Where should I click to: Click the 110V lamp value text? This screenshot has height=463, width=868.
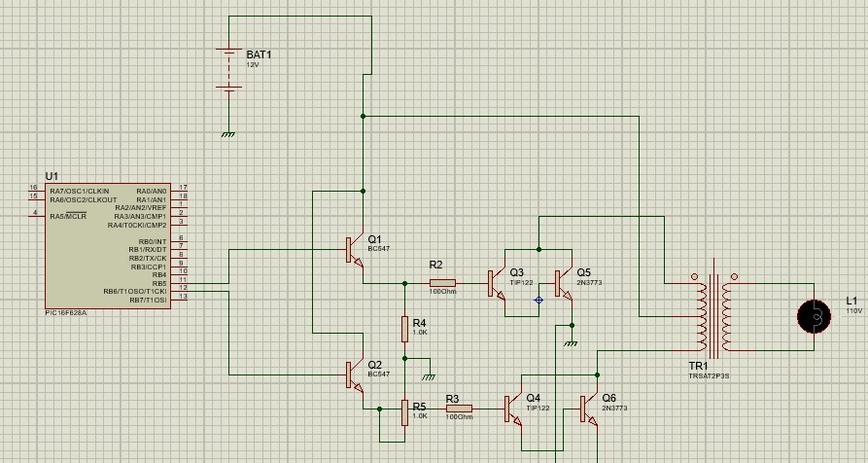pyautogui.click(x=853, y=311)
